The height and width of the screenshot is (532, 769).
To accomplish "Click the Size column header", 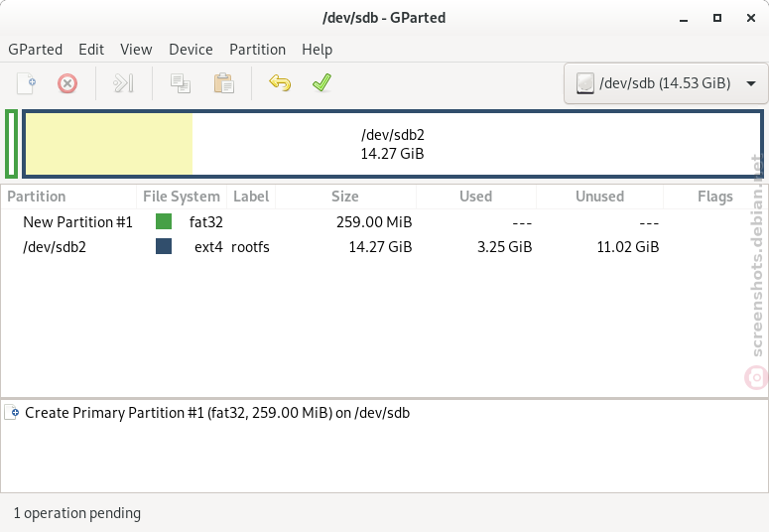I will pos(345,197).
